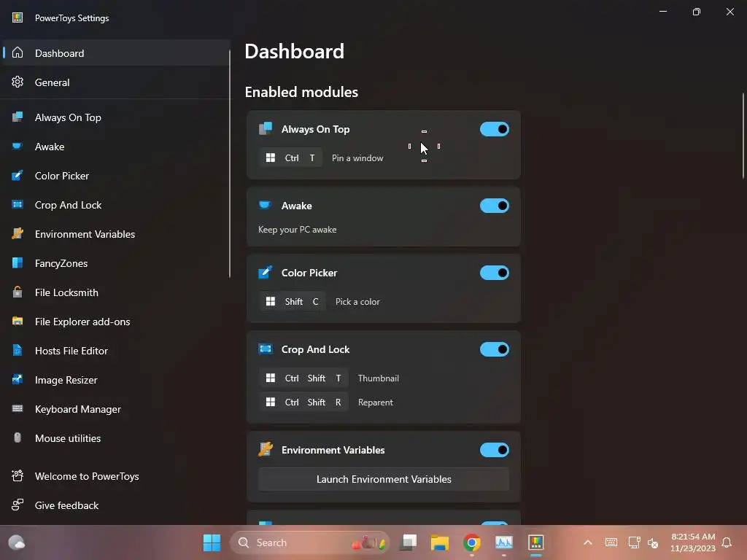Click the Thumbnail Win Ctrl Shift T shortcut
The image size is (747, 560).
tap(303, 378)
